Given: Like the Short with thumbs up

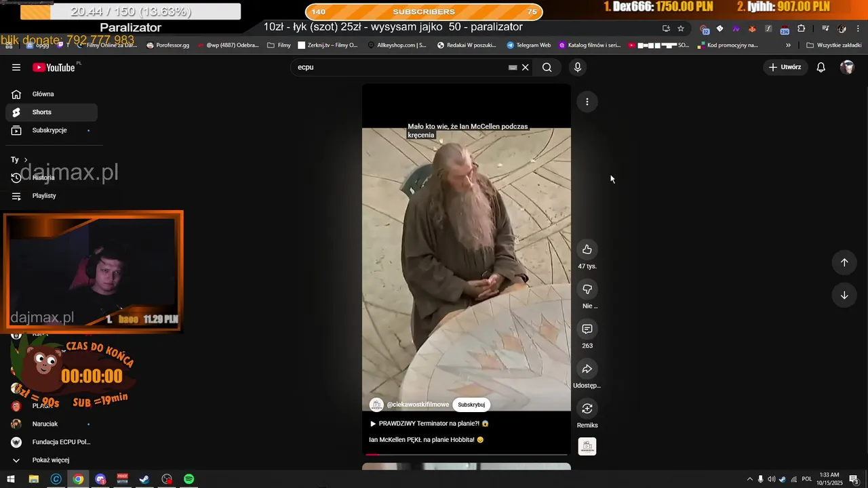Looking at the screenshot, I should (x=587, y=249).
